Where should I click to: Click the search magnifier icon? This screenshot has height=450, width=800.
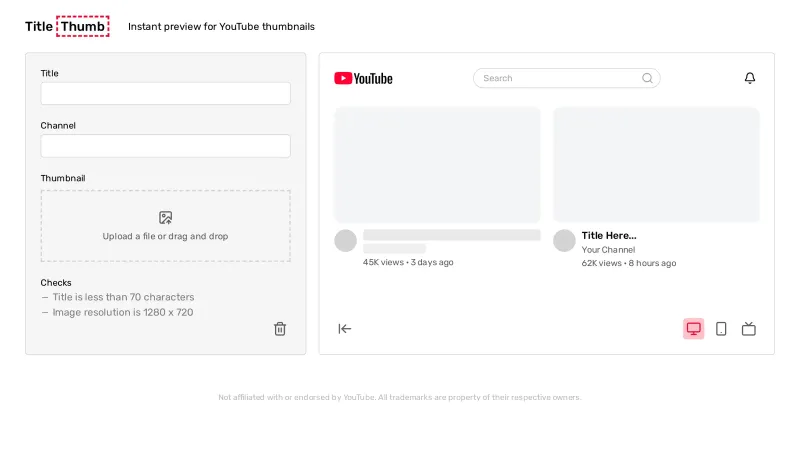[x=647, y=78]
